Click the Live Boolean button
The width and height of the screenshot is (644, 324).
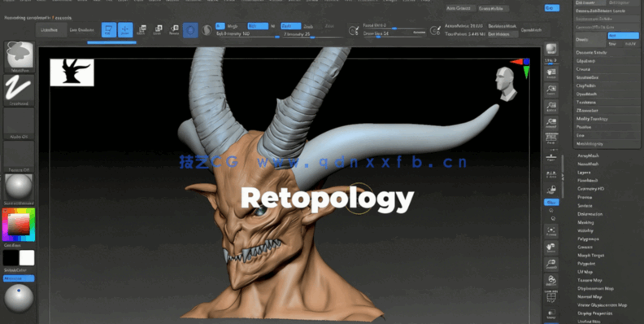point(82,30)
